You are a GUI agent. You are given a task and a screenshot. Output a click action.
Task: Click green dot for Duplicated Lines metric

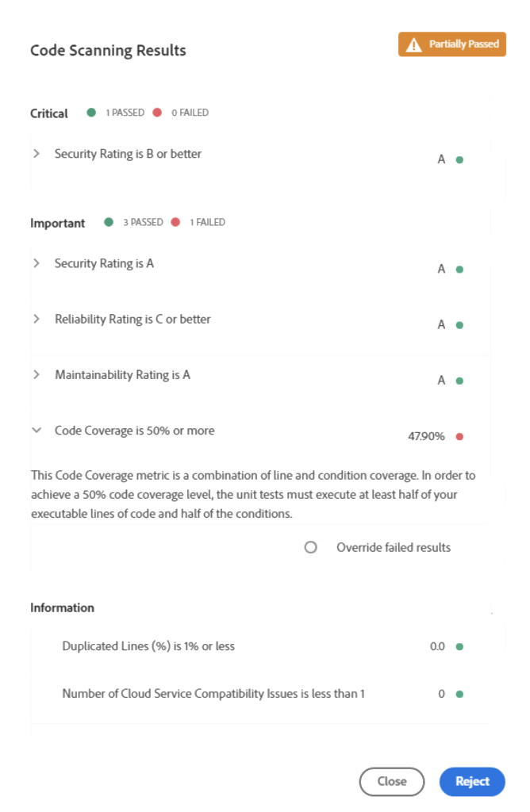click(x=459, y=646)
